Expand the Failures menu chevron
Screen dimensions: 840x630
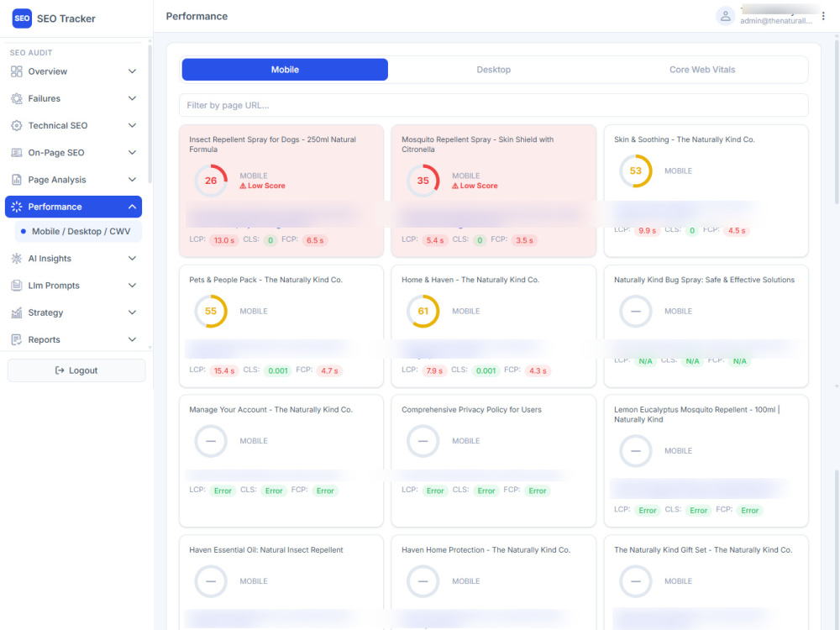click(133, 98)
